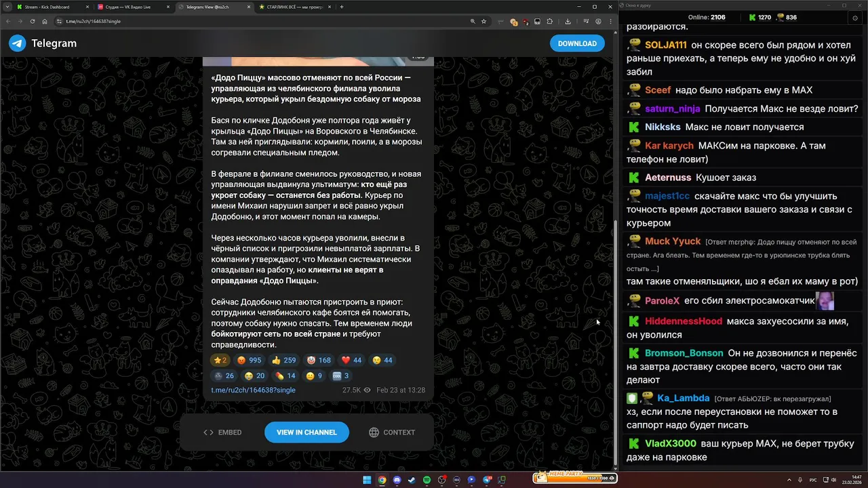Open Spotify from the taskbar
This screenshot has width=868, height=488.
click(x=427, y=480)
